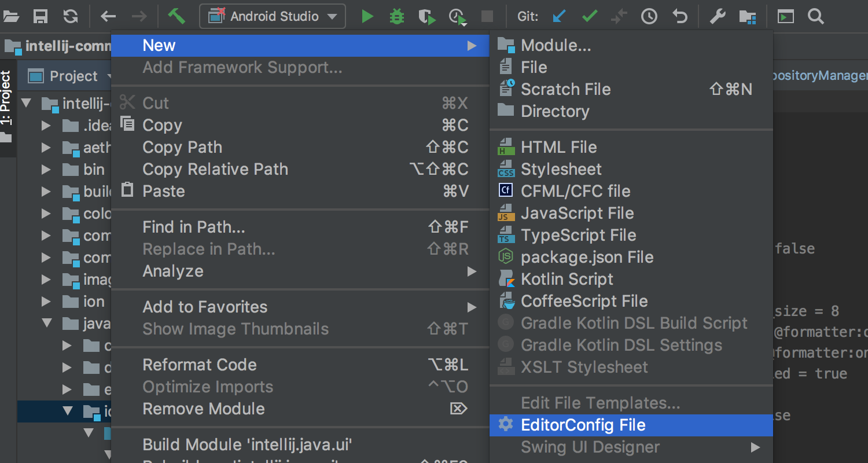868x463 pixels.
Task: Open Search Everywhere magnifier icon
Action: (816, 16)
